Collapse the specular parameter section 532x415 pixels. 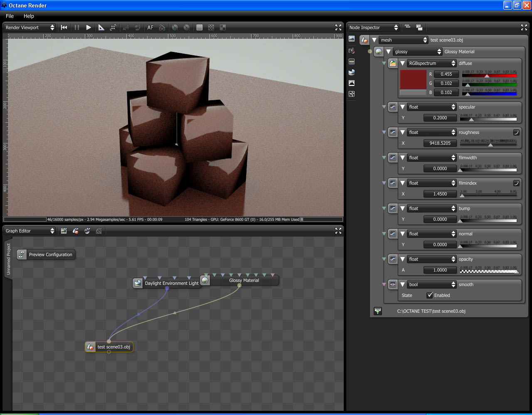coord(402,107)
